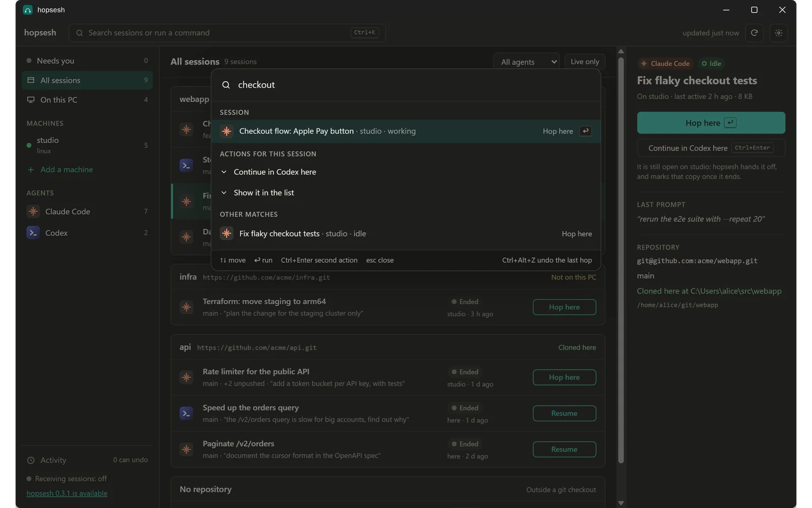Click the Claude icon beside Paginate /v2/orders
812x508 pixels.
coord(186,450)
